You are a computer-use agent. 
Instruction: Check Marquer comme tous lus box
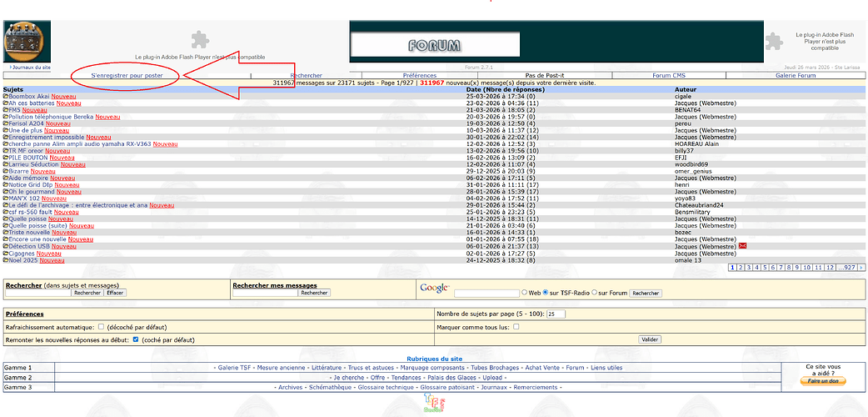click(x=516, y=327)
